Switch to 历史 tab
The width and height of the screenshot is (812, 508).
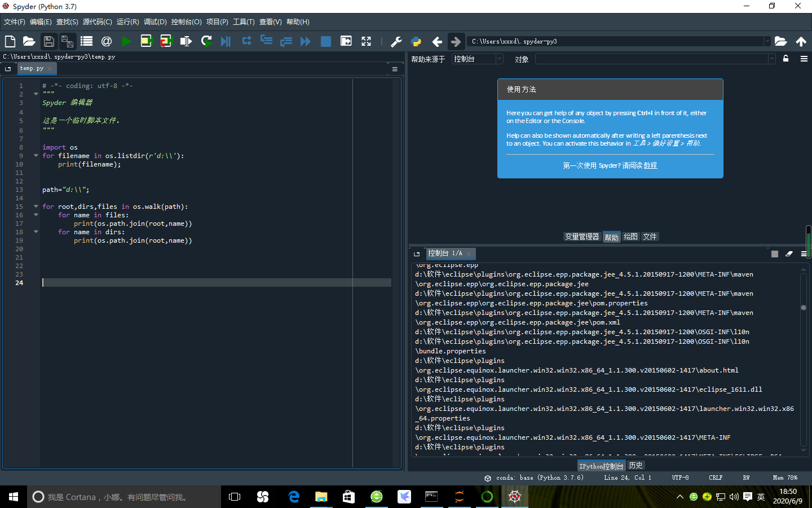pos(636,466)
